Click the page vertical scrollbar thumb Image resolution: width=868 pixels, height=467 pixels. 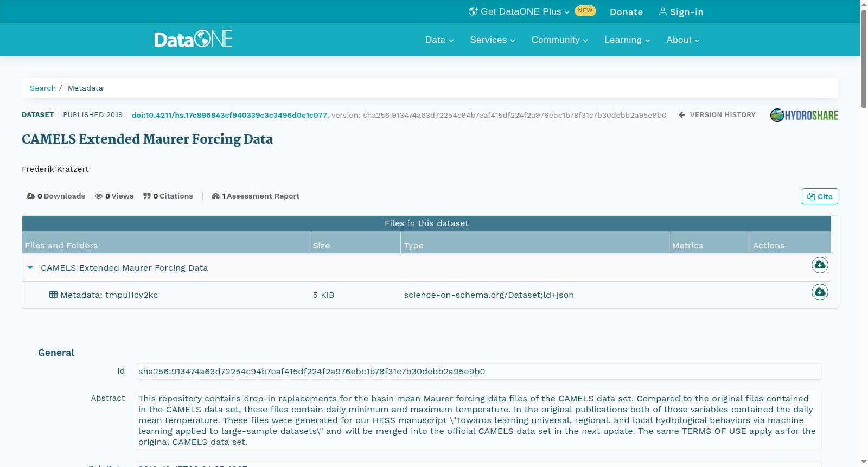tap(864, 59)
